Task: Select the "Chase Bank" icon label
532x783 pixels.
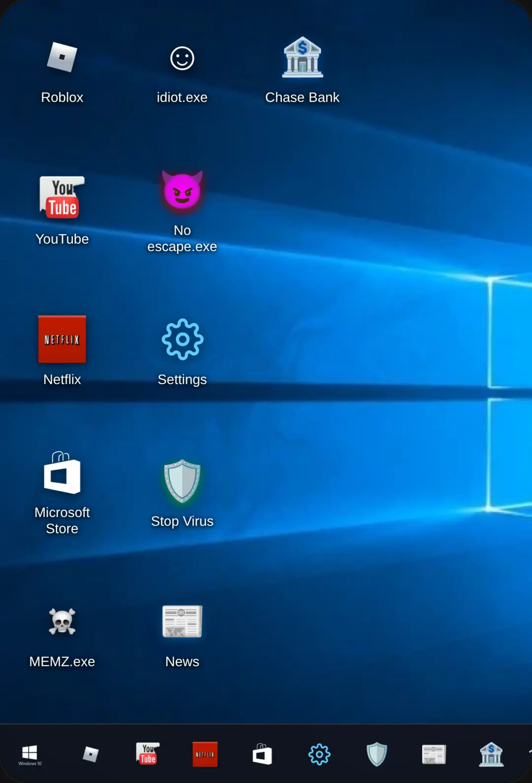Action: tap(302, 98)
